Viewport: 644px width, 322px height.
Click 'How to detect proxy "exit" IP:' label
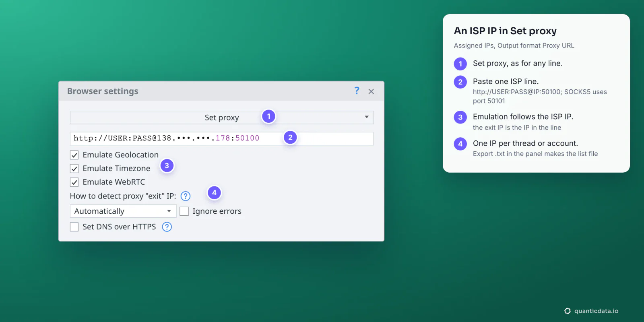(123, 196)
